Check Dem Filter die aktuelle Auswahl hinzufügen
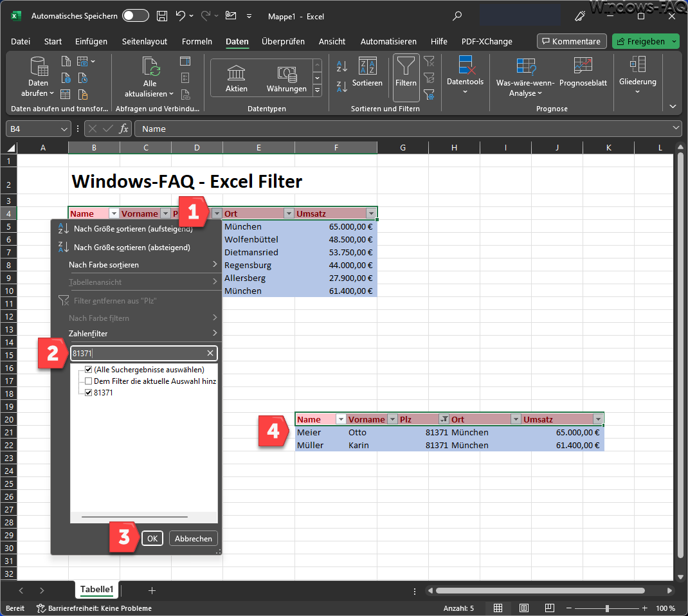This screenshot has width=688, height=616. point(89,381)
